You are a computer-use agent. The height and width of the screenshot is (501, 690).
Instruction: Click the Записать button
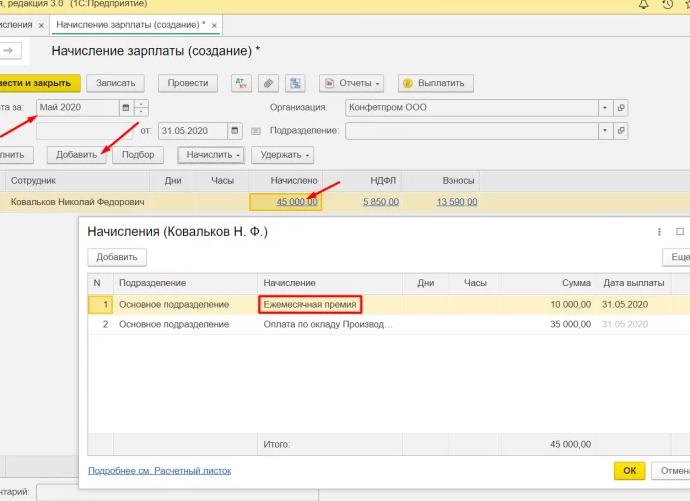[x=115, y=83]
